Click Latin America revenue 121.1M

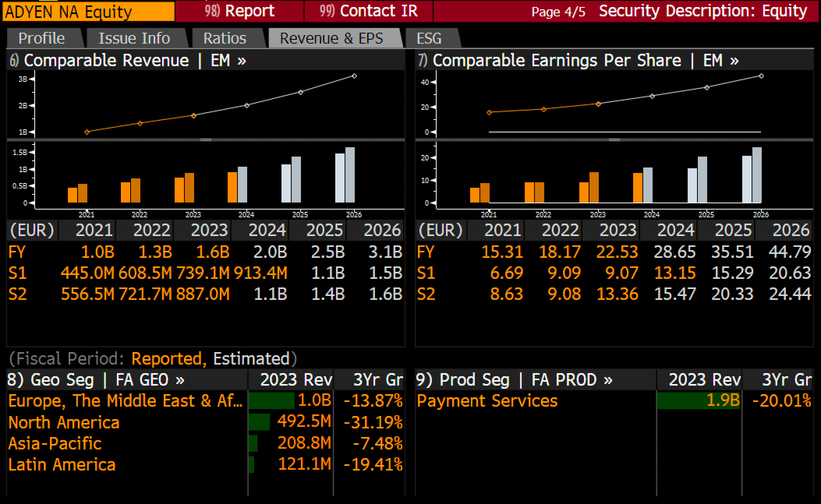pos(304,464)
